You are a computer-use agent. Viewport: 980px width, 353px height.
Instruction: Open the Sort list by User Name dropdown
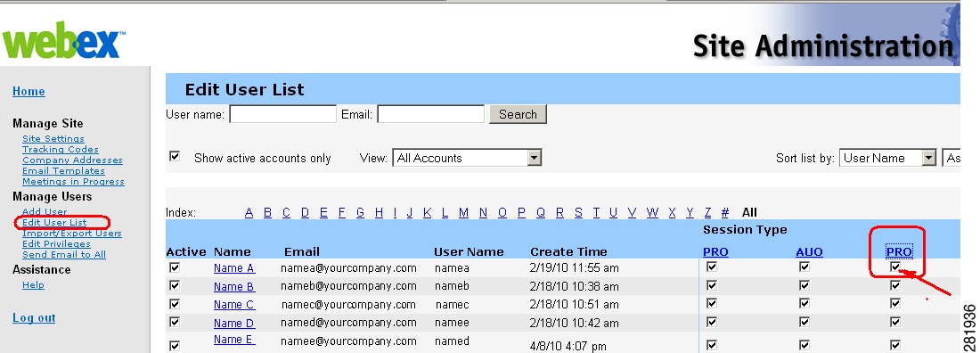(x=887, y=158)
